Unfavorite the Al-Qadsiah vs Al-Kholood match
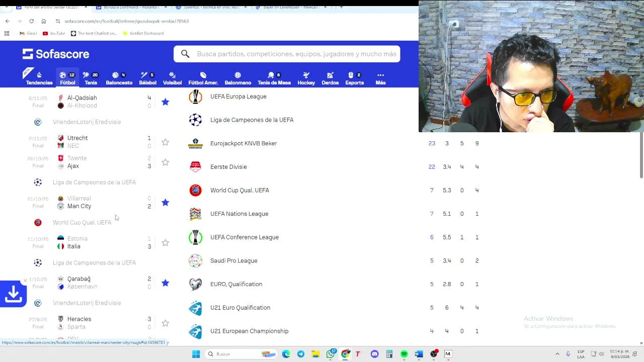The height and width of the screenshot is (362, 644). [165, 102]
